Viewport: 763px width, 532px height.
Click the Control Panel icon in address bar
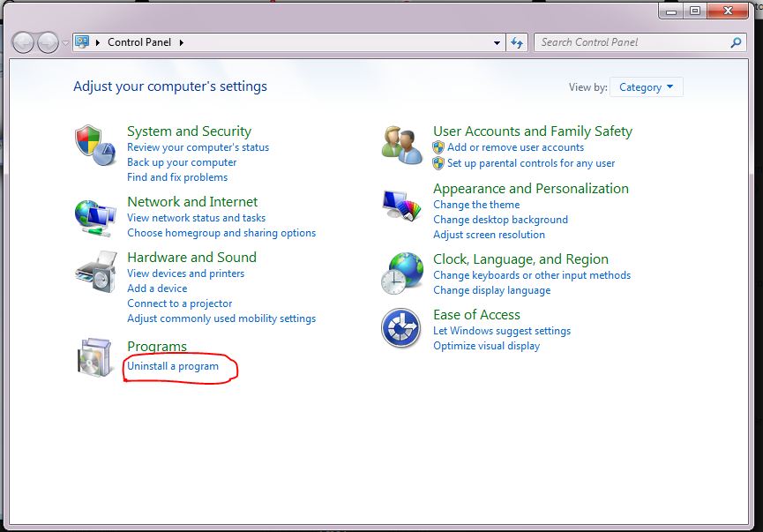(82, 41)
